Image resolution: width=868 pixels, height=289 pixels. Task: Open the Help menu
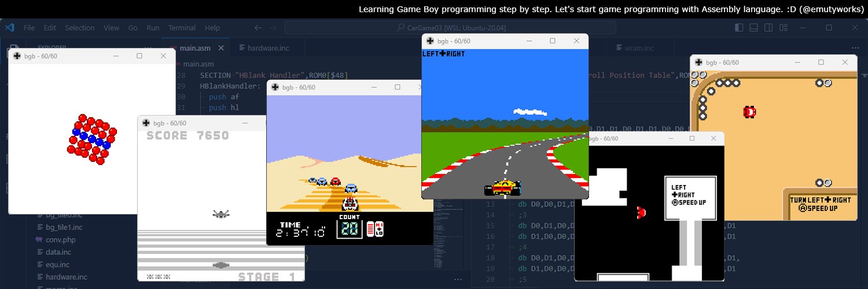[x=212, y=28]
